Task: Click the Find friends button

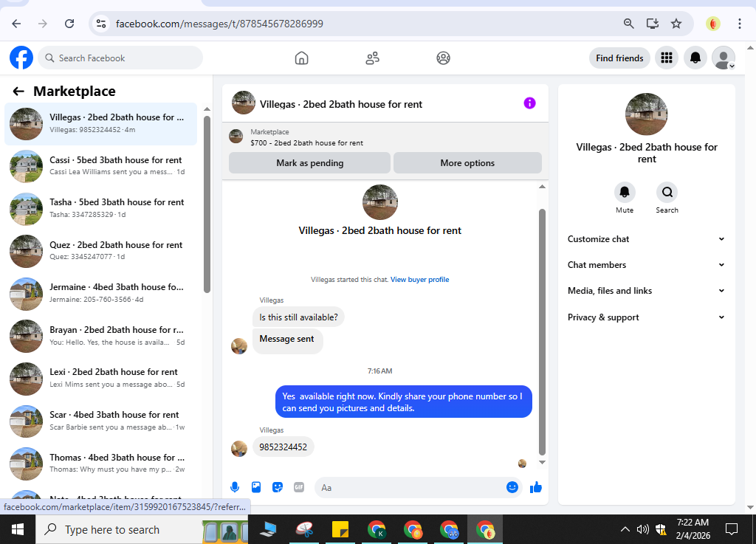Action: (x=619, y=58)
